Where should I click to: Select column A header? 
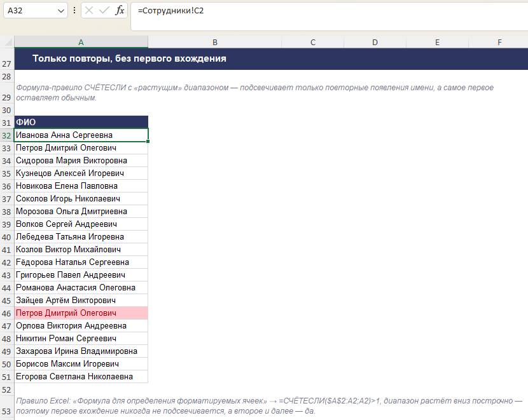tap(81, 42)
